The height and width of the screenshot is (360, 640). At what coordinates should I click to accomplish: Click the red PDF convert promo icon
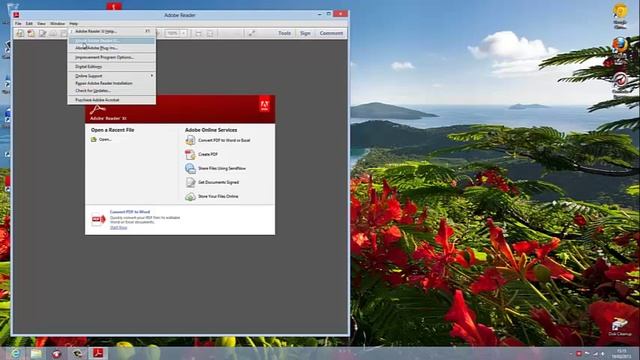click(98, 220)
